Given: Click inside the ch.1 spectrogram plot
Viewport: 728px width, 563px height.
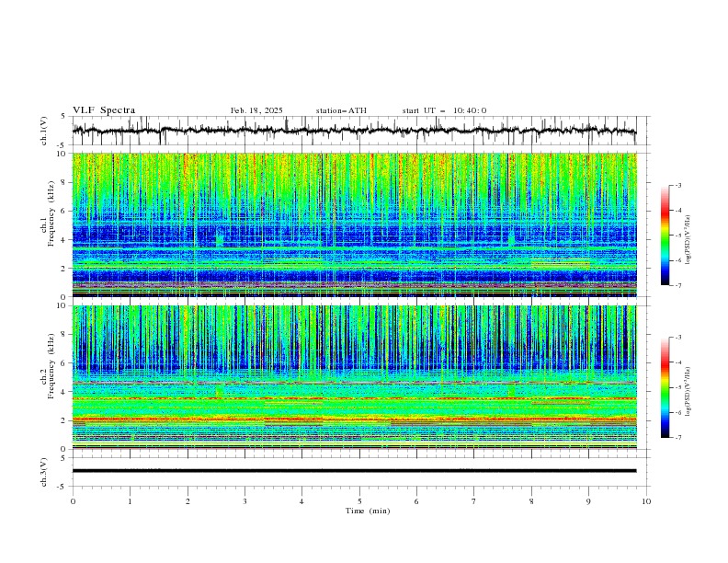Looking at the screenshot, I should (x=354, y=224).
